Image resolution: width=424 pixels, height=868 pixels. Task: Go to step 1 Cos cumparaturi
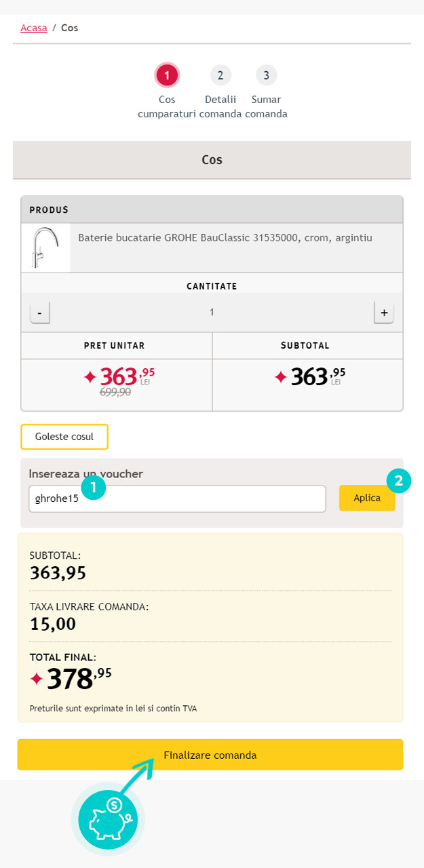click(x=167, y=75)
